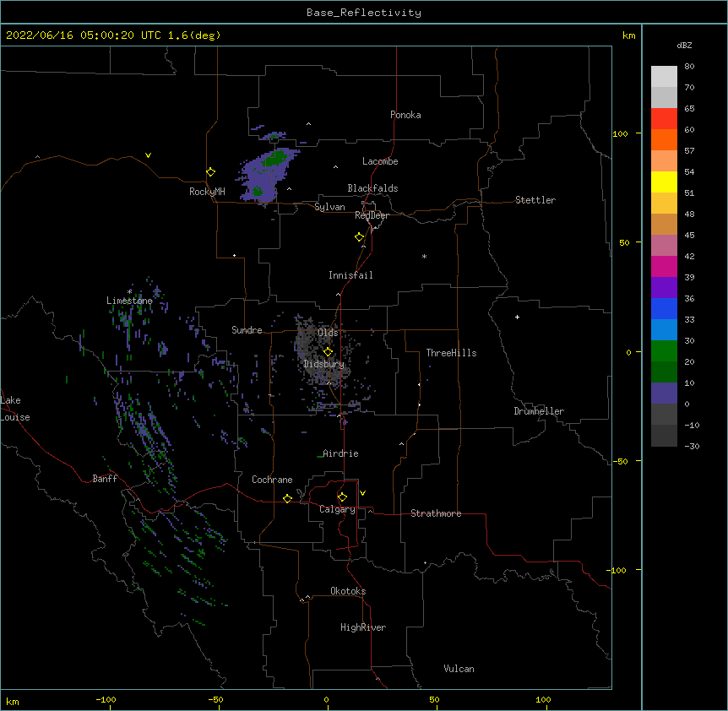Click the yellow diamond marker between Olds and Didsbury
Viewport: 728px width, 711px height.
[x=328, y=352]
